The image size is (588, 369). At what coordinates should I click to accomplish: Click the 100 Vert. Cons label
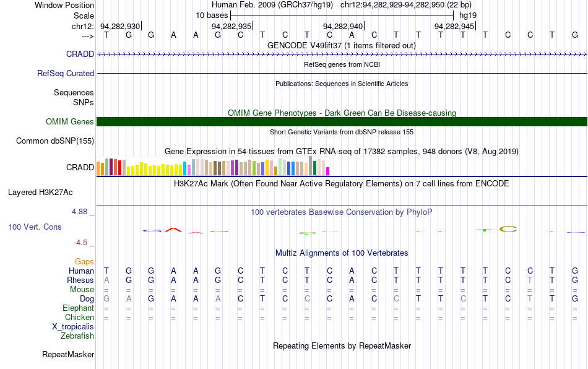click(35, 227)
